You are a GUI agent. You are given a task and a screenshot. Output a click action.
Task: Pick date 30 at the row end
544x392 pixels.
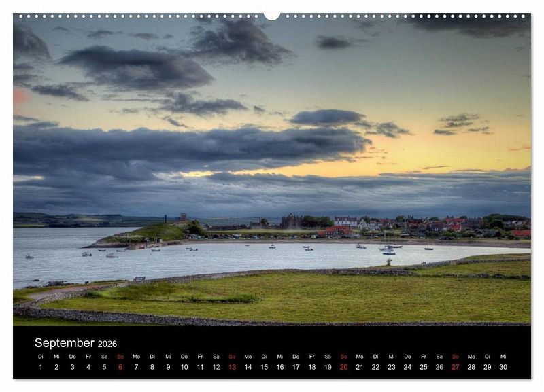tap(503, 367)
